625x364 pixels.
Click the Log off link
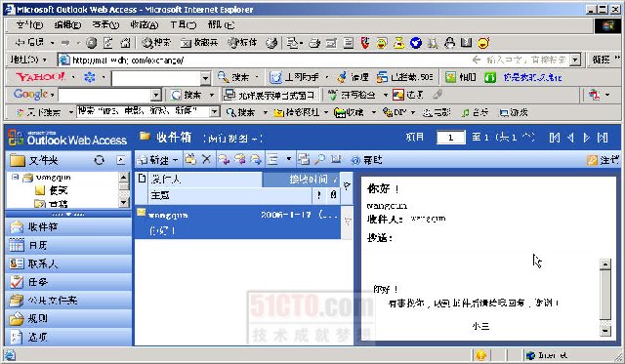pyautogui.click(x=604, y=160)
